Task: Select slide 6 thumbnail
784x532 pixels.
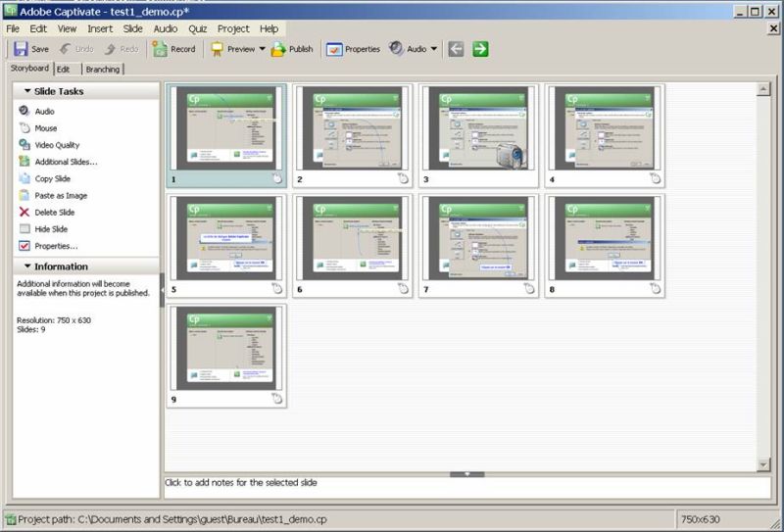Action: 353,246
